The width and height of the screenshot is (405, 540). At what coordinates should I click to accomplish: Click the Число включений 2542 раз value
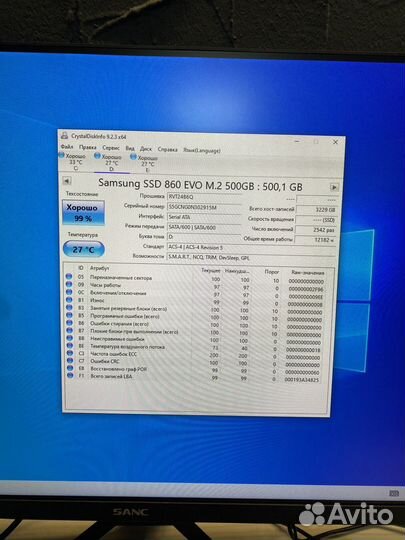(316, 229)
